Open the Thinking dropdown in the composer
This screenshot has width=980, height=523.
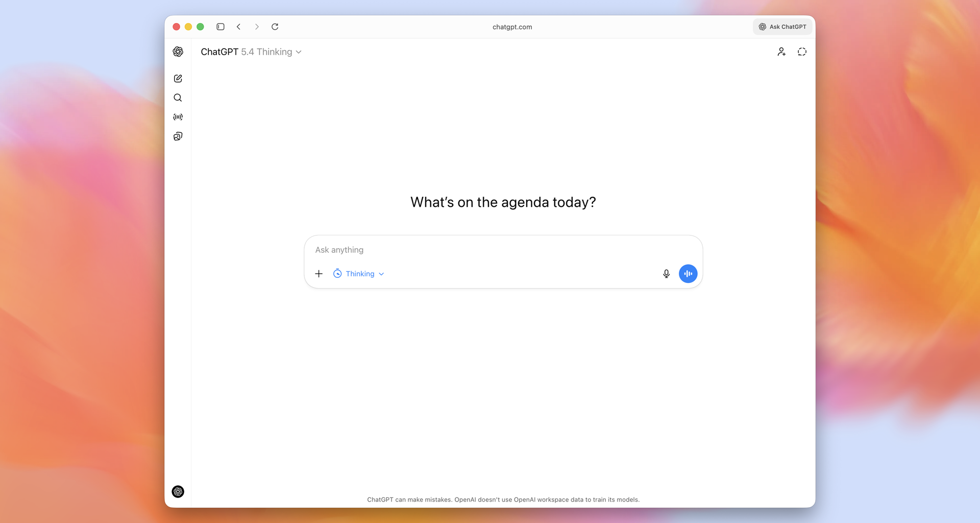[359, 274]
